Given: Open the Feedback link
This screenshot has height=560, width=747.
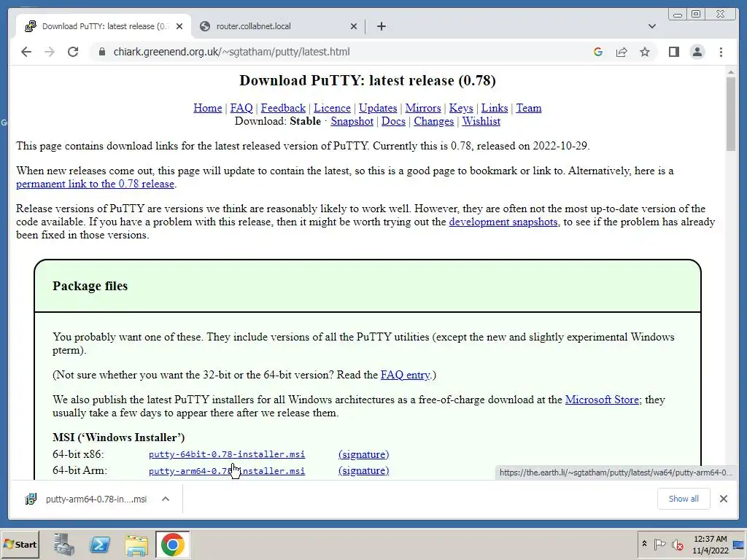Looking at the screenshot, I should click(283, 108).
